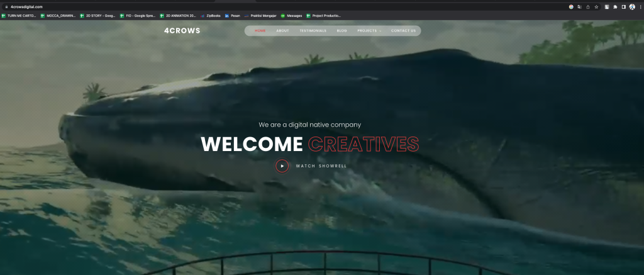The image size is (644, 275).
Task: Play the Watch Showreel video button
Action: (282, 166)
